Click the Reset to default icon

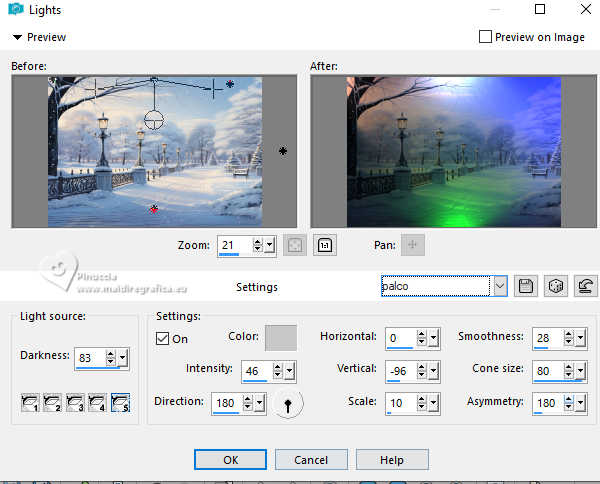585,286
